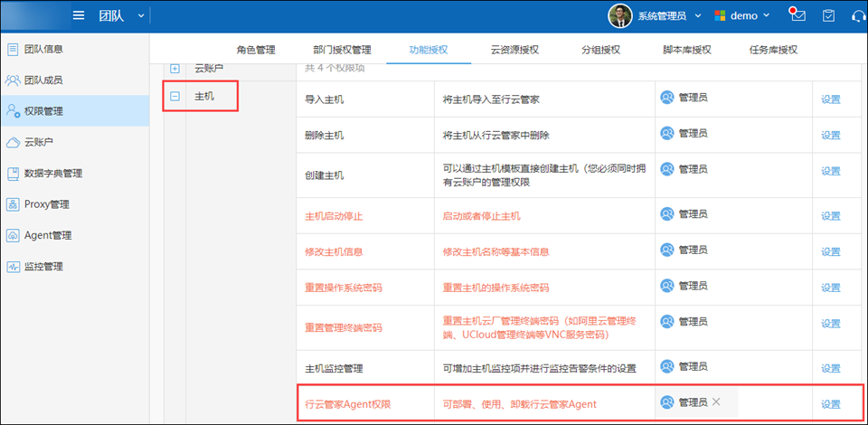
Task: Open 团队信息 in the sidebar
Action: click(43, 49)
